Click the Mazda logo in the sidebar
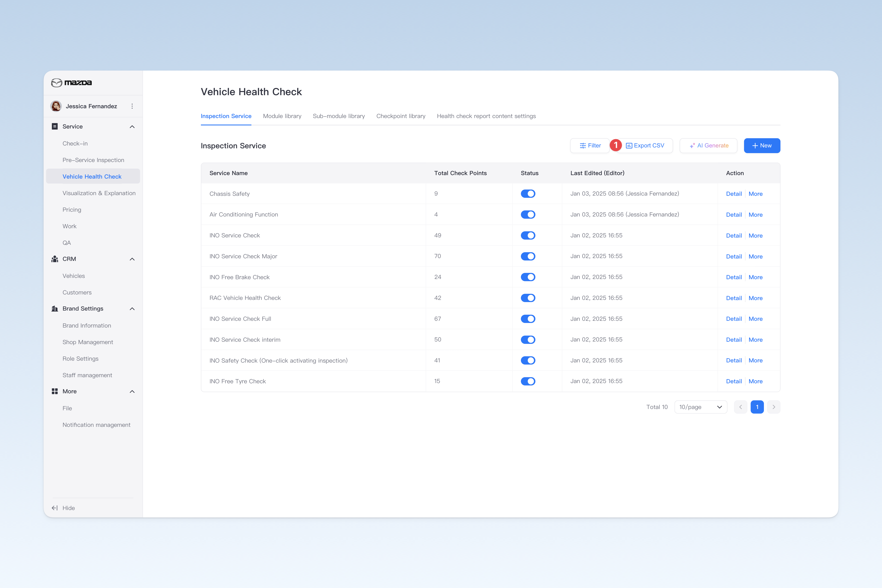 (x=71, y=83)
